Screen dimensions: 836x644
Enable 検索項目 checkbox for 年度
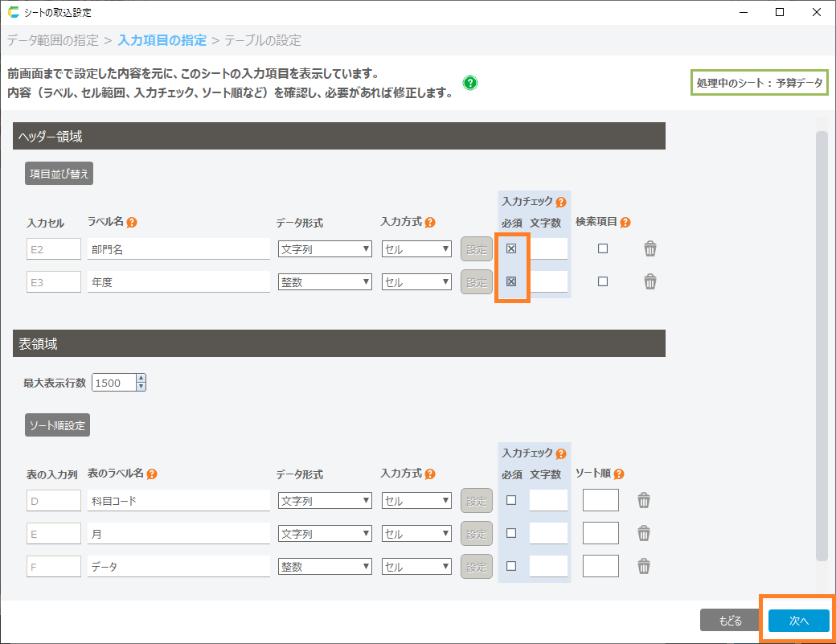(x=603, y=282)
